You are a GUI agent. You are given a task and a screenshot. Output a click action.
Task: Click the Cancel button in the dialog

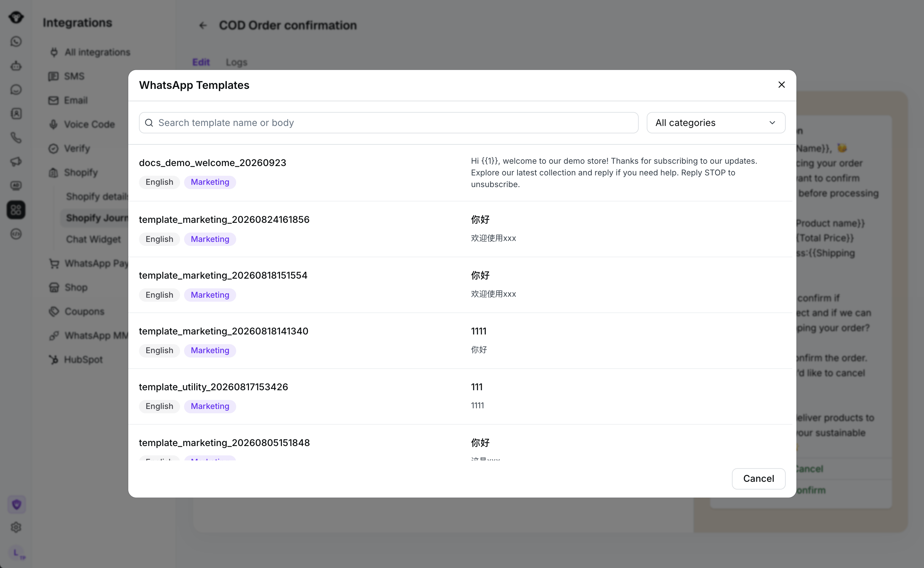tap(758, 478)
